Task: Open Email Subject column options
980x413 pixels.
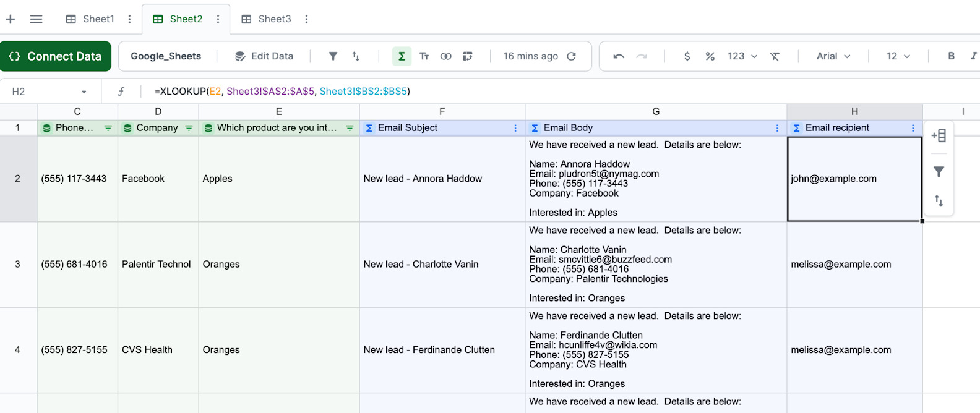Action: (x=515, y=128)
